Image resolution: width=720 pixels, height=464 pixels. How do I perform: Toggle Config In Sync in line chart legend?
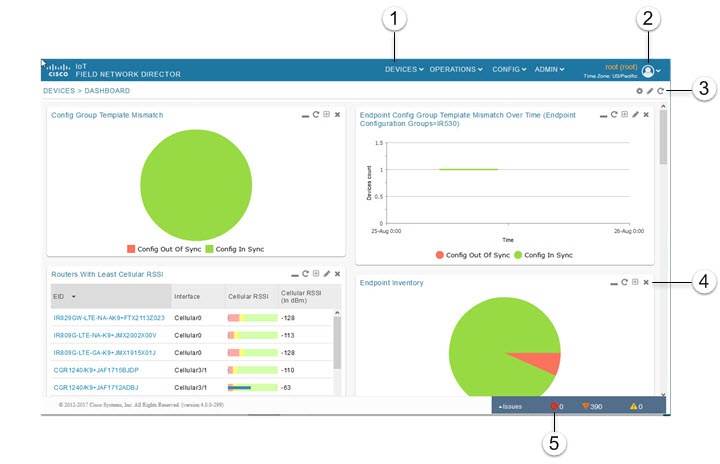tap(544, 255)
